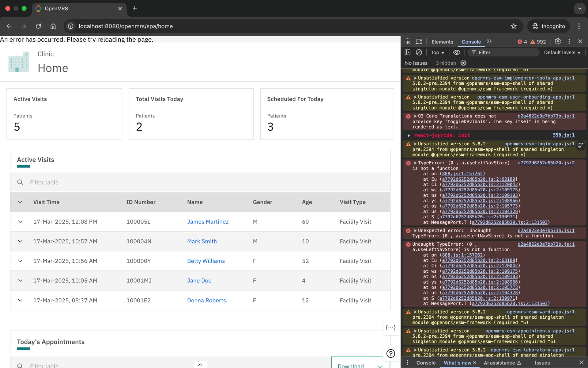The image size is (588, 368).
Task: Click the browser back arrow
Action: (9, 26)
